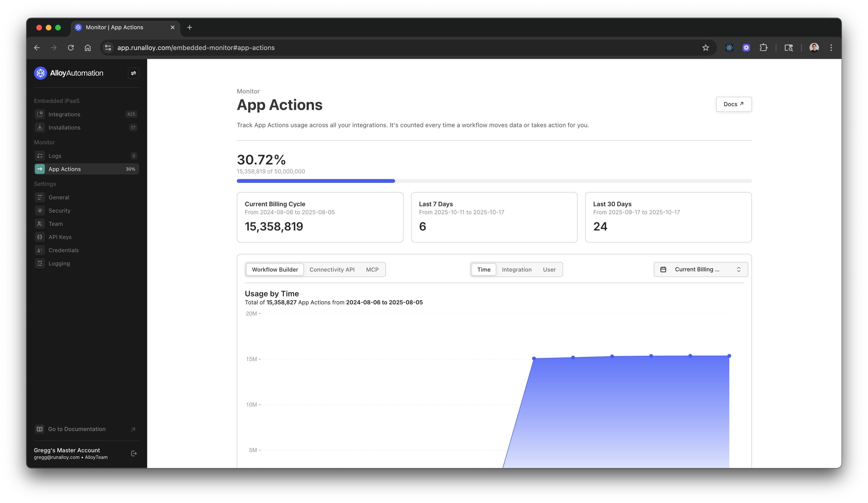
Task: Open the browser extensions puzzle icon
Action: click(x=763, y=48)
